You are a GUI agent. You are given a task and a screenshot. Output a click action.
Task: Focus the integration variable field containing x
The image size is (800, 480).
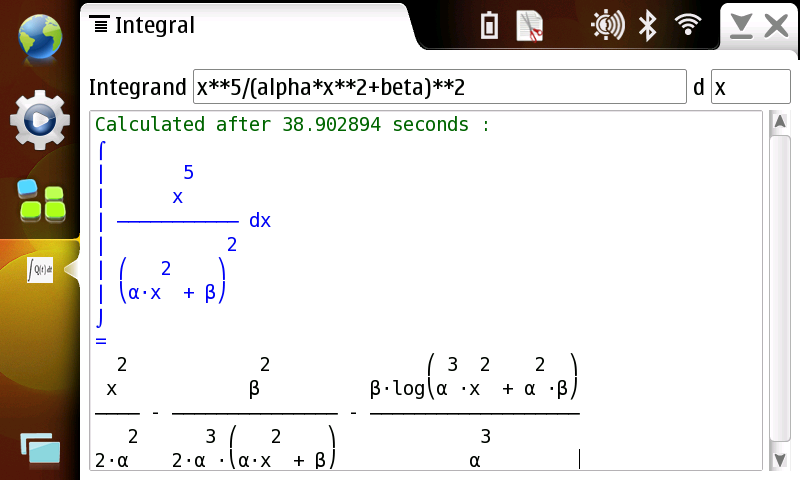point(750,87)
